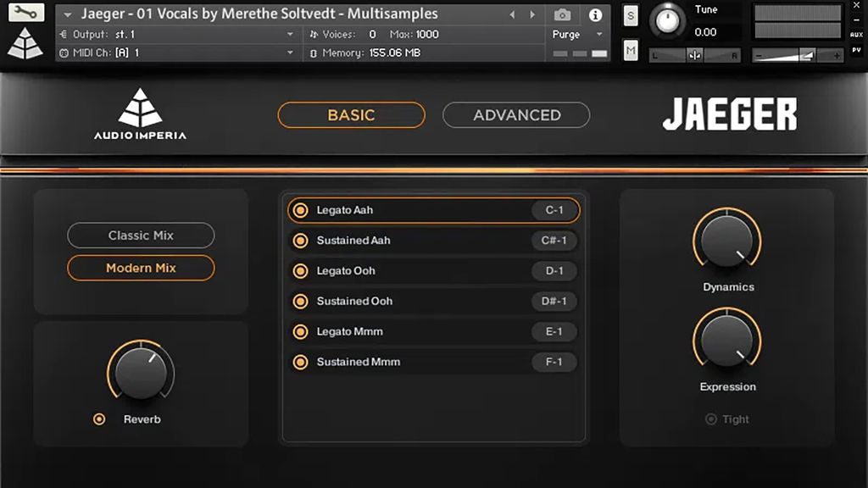The width and height of the screenshot is (868, 488).
Task: Select the Legato Mmm articulation name
Action: coord(349,332)
